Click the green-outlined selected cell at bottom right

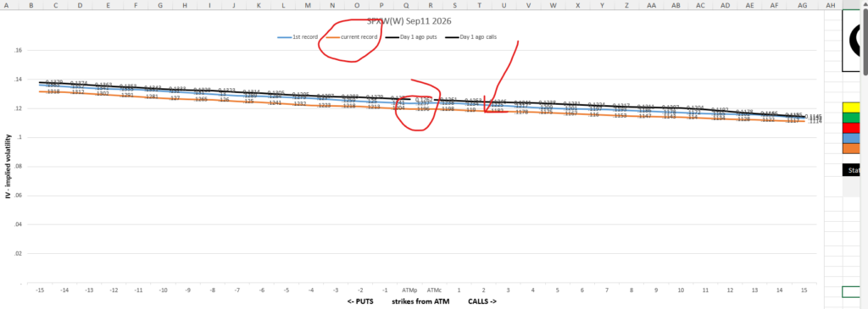click(x=852, y=292)
